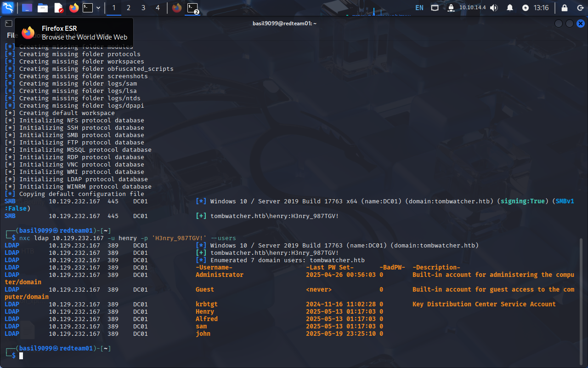The width and height of the screenshot is (588, 368).
Task: Click timestamp '2024-11-16 11:02:28'
Action: (341, 304)
